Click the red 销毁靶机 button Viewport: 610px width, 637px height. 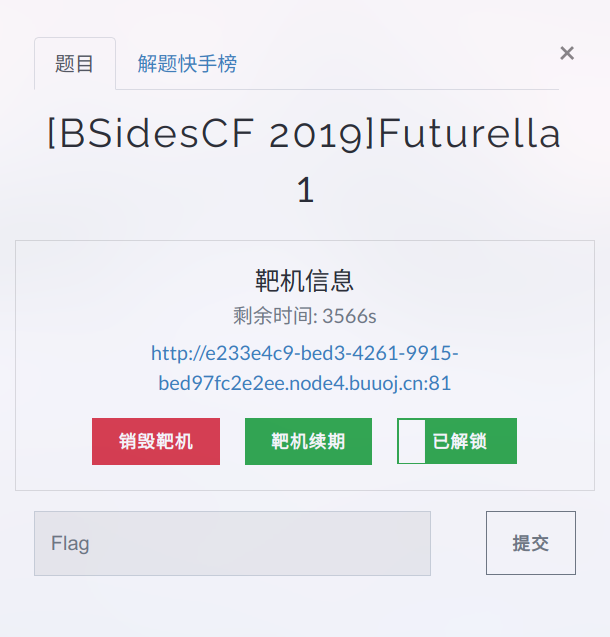tap(156, 441)
